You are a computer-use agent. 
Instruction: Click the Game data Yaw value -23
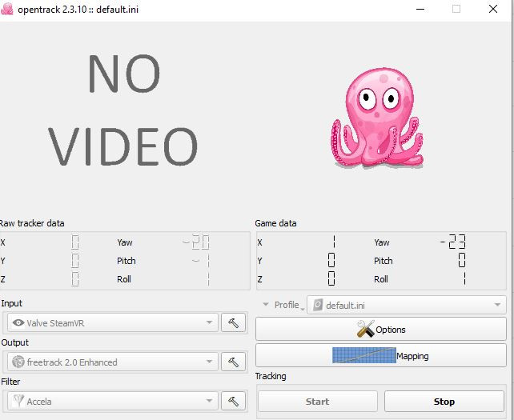click(x=452, y=242)
